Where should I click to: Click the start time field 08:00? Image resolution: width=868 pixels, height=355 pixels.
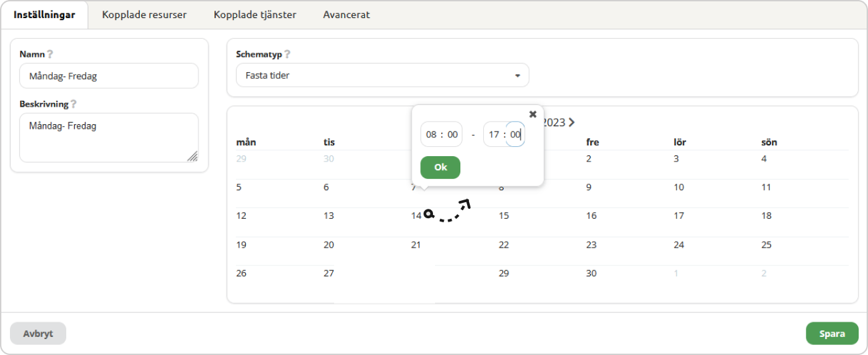click(441, 134)
